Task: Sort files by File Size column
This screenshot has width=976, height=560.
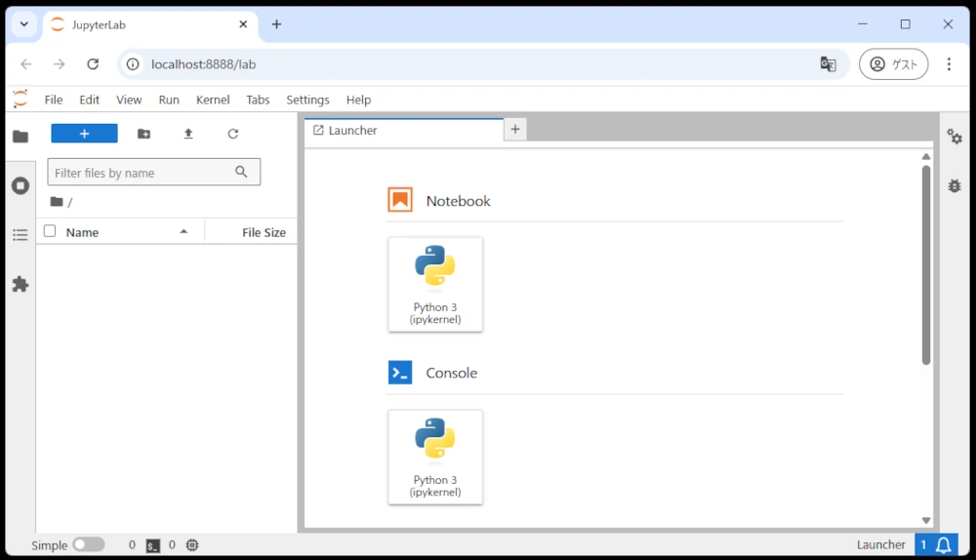Action: 264,232
